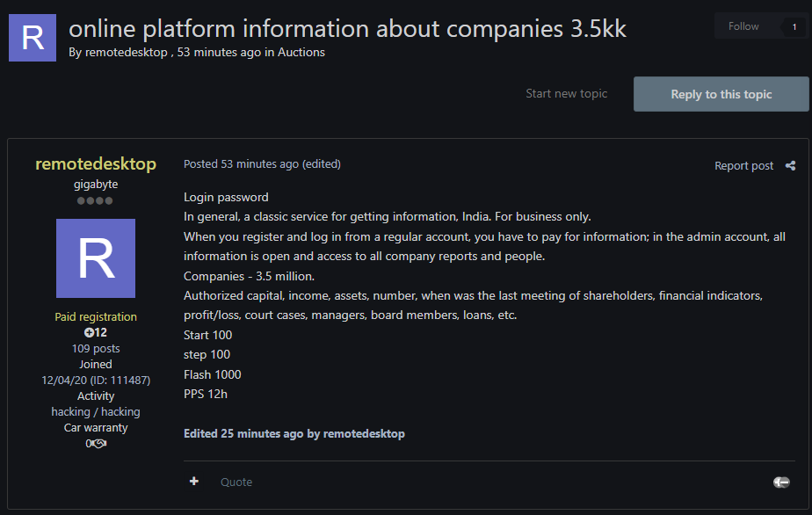Click the 109 posts count
The height and width of the screenshot is (515, 812).
click(95, 348)
